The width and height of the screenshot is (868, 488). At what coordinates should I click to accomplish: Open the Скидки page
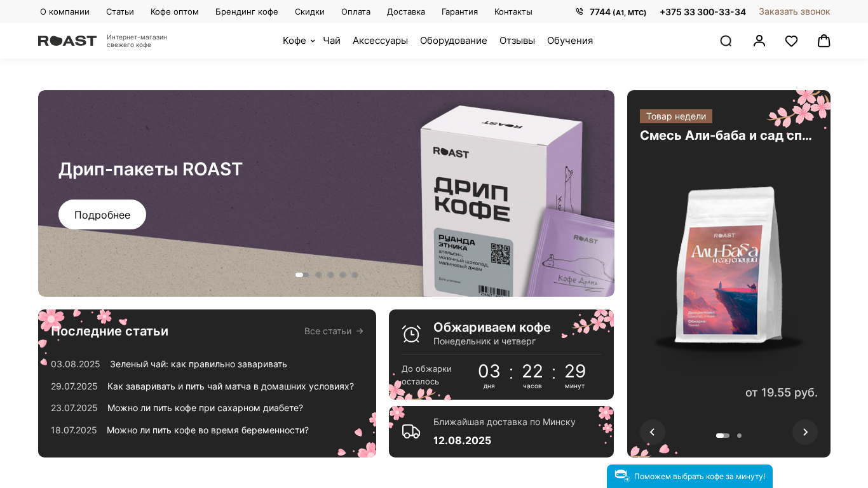tap(309, 11)
